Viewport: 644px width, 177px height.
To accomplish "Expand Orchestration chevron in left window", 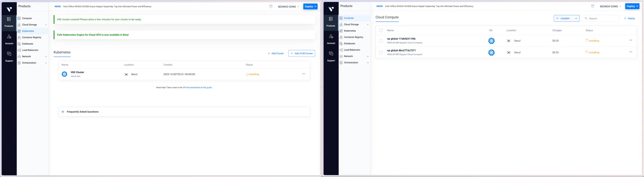I will [46, 63].
